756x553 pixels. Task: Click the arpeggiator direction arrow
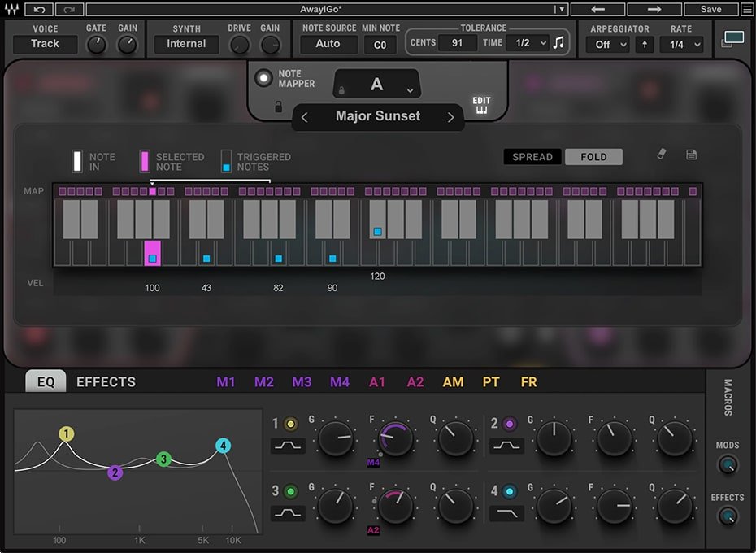point(645,45)
